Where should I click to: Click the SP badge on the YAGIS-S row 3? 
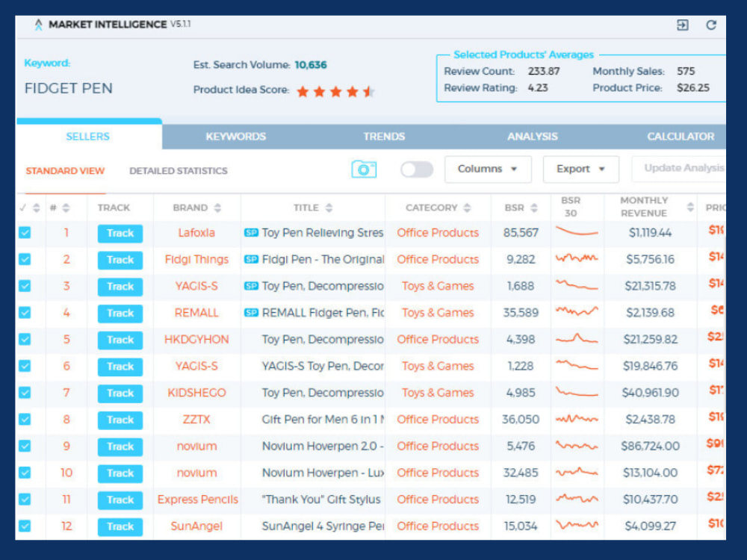click(251, 286)
